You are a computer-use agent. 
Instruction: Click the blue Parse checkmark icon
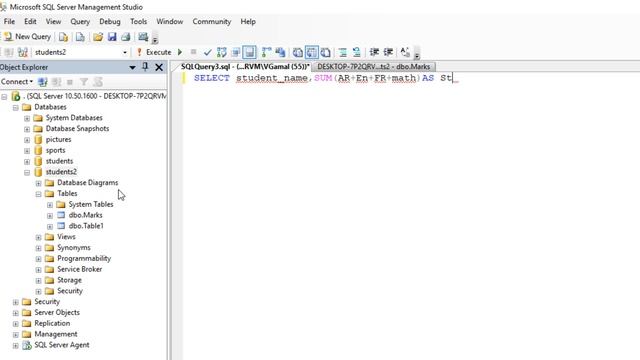[x=208, y=52]
